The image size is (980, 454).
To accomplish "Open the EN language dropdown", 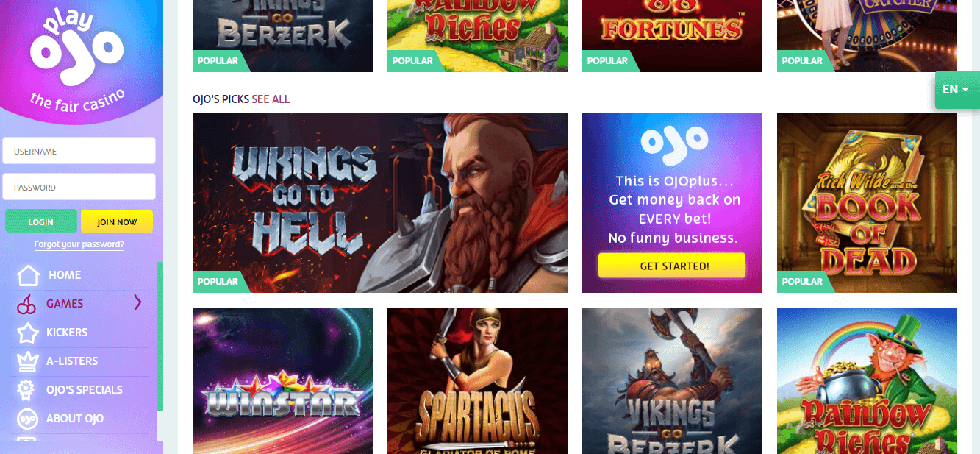I will tap(956, 90).
